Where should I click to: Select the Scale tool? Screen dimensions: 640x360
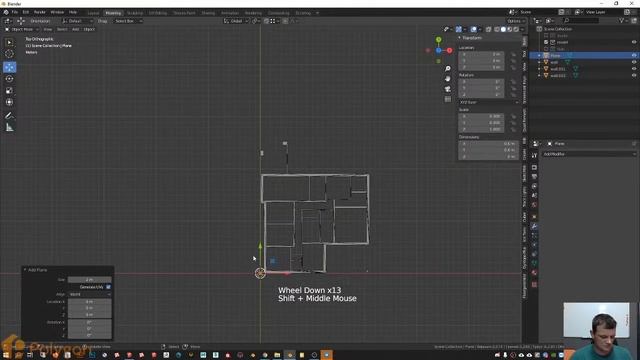click(x=9, y=91)
